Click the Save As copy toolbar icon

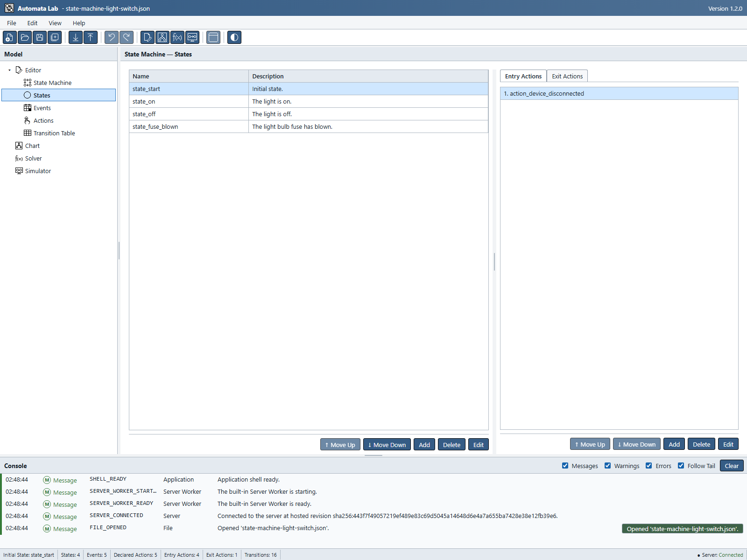(55, 37)
